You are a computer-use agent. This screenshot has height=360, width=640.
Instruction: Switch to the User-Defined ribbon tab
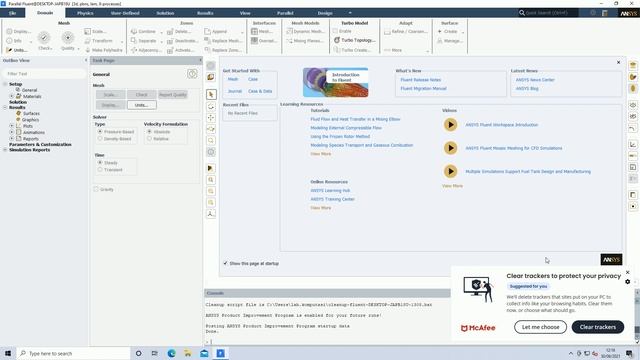[x=125, y=13]
